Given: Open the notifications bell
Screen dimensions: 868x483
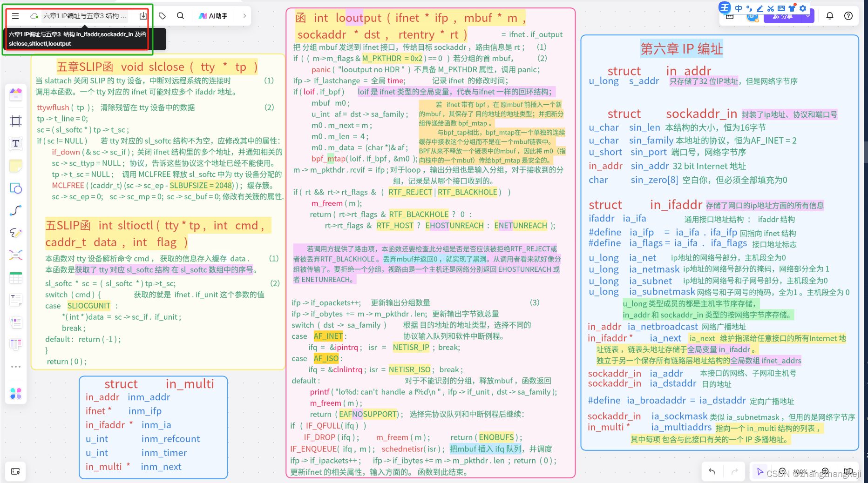Looking at the screenshot, I should pos(830,16).
